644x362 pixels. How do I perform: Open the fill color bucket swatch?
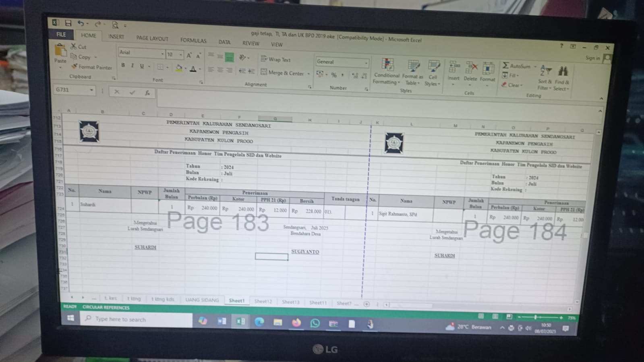point(179,68)
